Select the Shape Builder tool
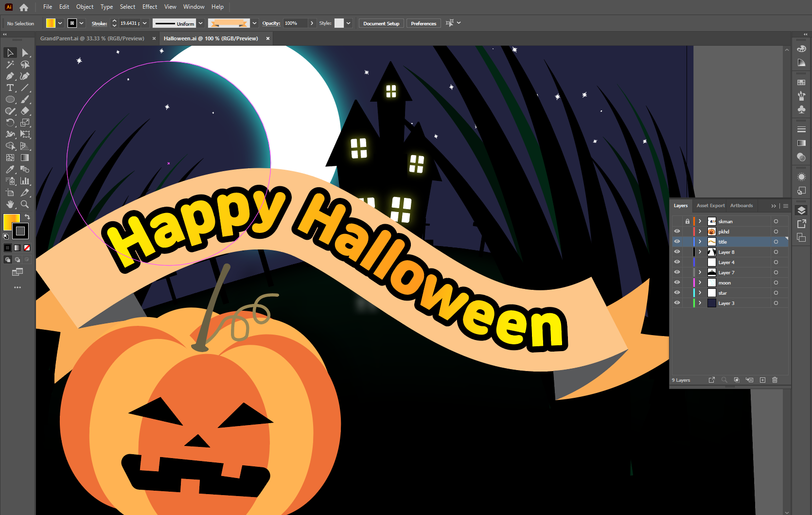This screenshot has height=515, width=812. point(10,146)
